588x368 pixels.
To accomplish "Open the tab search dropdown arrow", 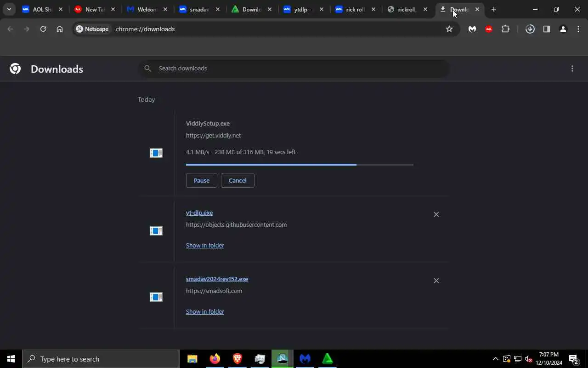I will (x=9, y=9).
